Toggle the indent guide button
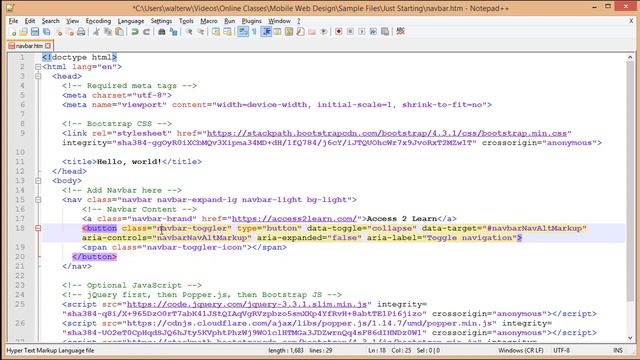The height and width of the screenshot is (360, 640). [266, 32]
